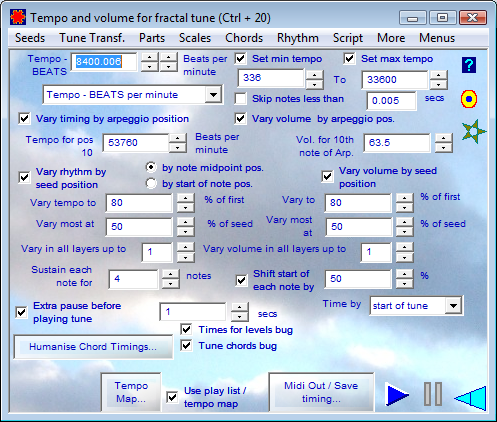Uncheck Vary rhythm by seed position
The width and height of the screenshot is (497, 422).
(24, 177)
